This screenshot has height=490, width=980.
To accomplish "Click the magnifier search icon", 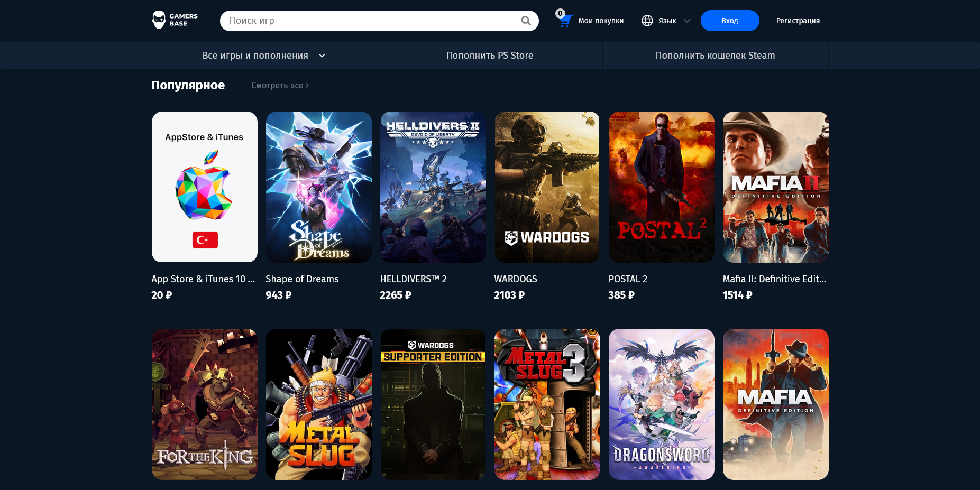I will click(x=526, y=21).
